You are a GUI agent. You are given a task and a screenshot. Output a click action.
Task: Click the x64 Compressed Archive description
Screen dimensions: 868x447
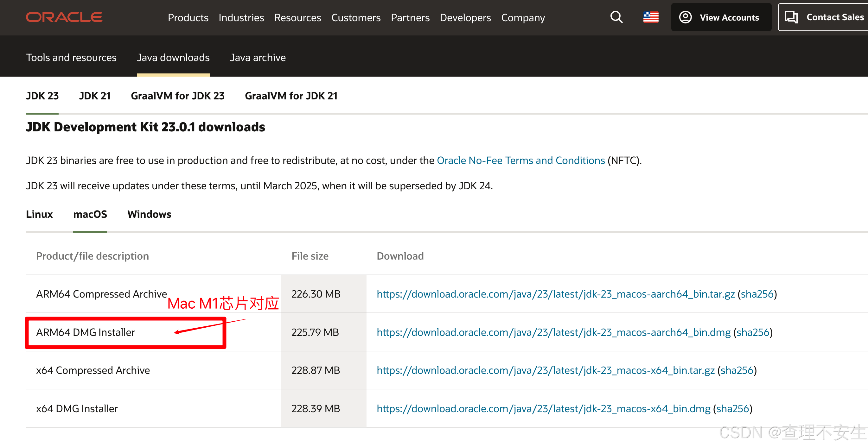point(93,370)
